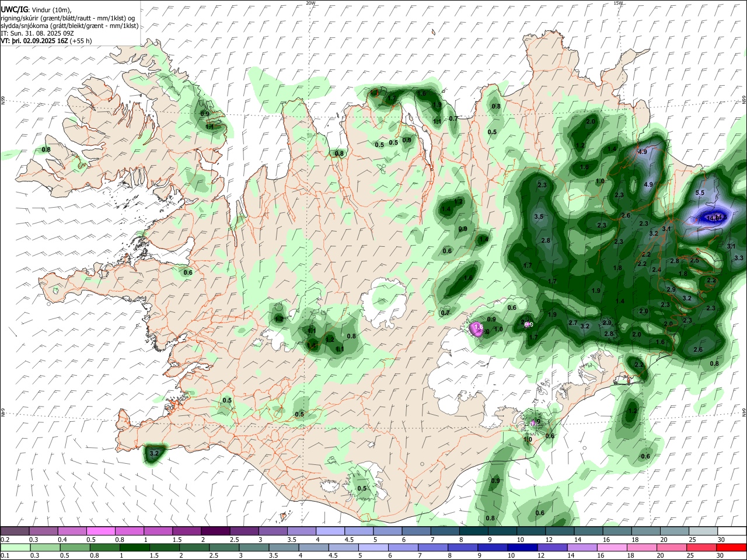This screenshot has height=560, width=747.
Task: Click the darkest green 1 mm rain legend swatch
Action: [x=134, y=547]
